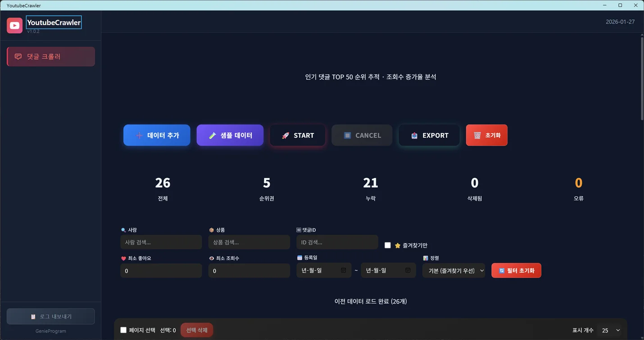Focus the 사람 검색 input field

coord(161,242)
